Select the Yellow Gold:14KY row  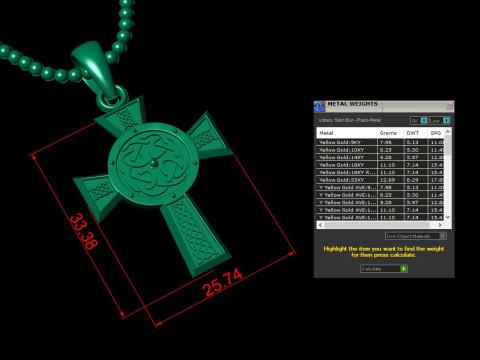click(x=380, y=157)
